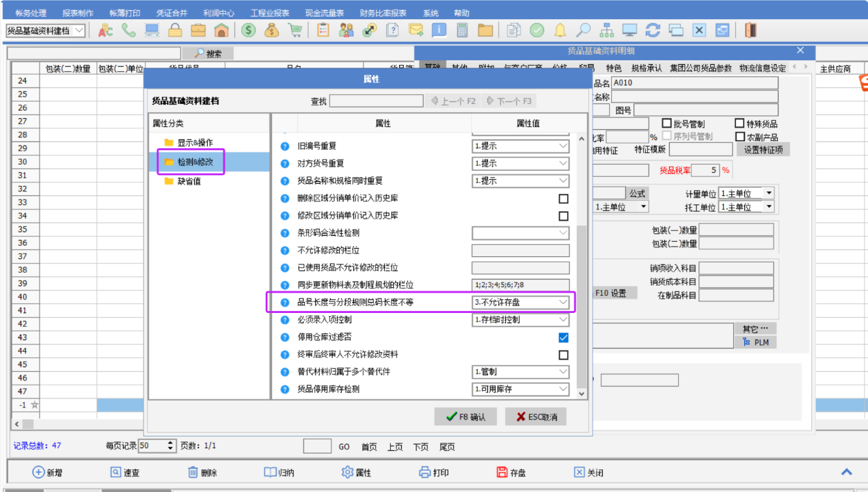Uncheck 停用仓库过滤否 checkbox
The width and height of the screenshot is (868, 492).
[x=563, y=338]
